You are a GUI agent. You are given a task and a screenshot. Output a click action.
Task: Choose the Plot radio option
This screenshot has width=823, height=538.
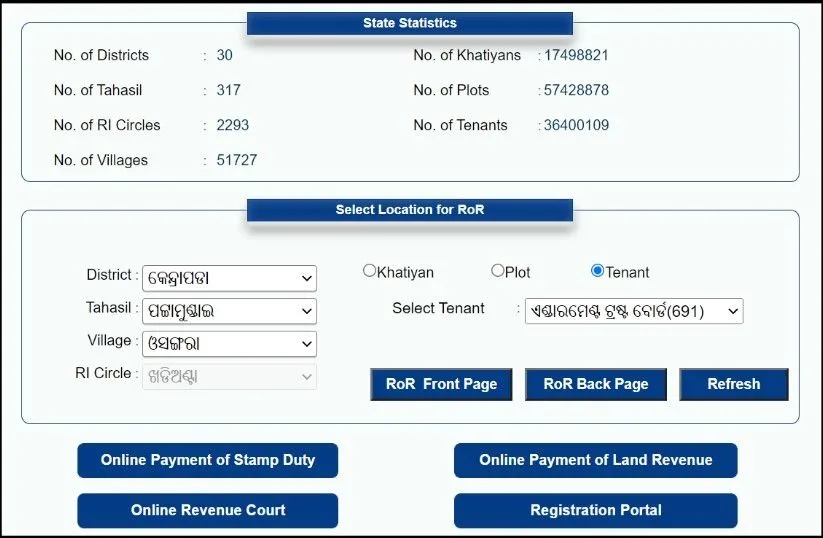(x=497, y=271)
